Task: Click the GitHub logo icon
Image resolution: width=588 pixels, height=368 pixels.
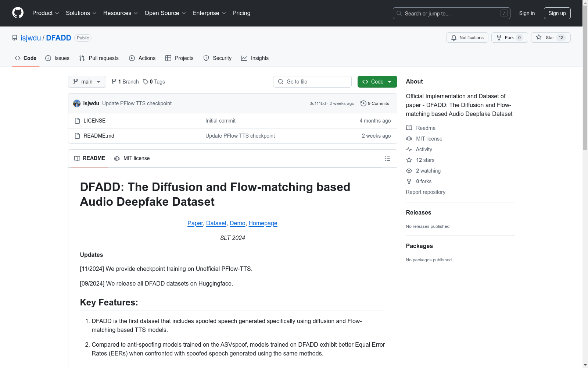Action: tap(18, 13)
